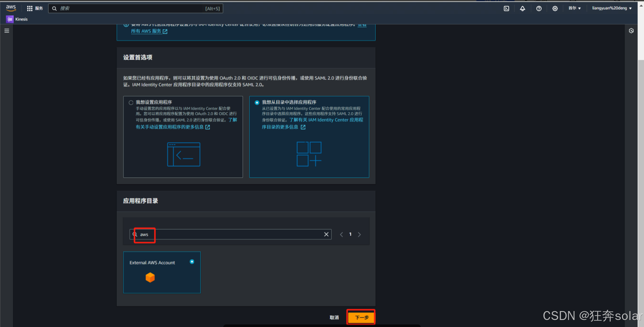Open the help question mark icon
This screenshot has height=327, width=644.
click(539, 9)
